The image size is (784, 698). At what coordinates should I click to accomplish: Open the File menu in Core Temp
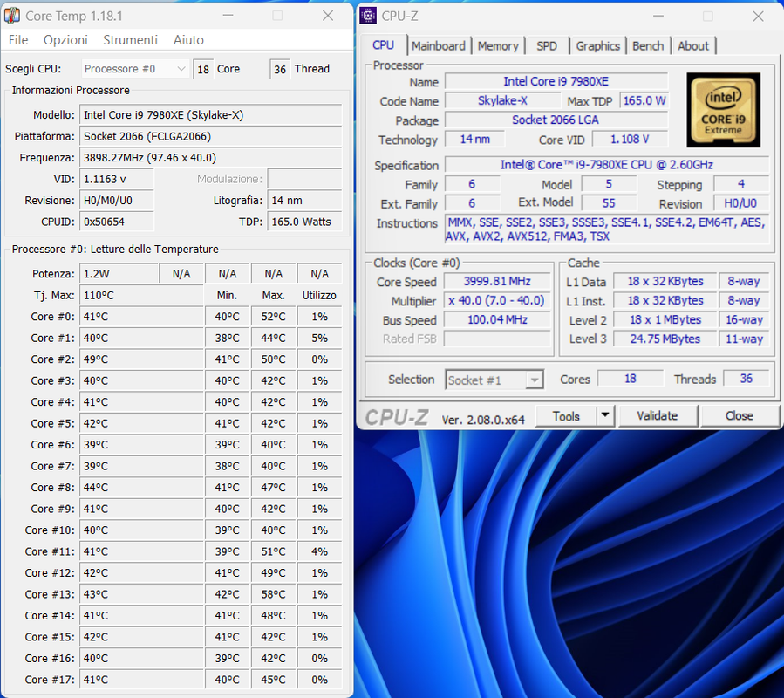[x=18, y=40]
